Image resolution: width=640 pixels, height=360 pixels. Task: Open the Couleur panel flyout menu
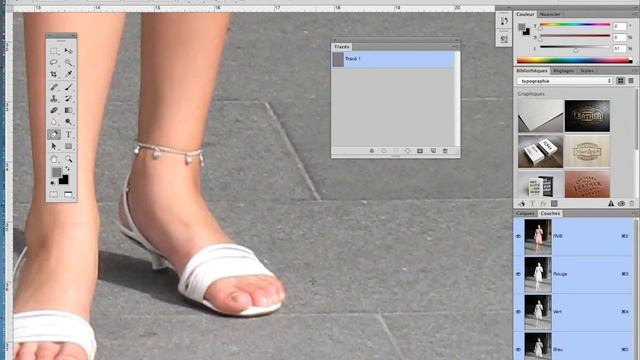point(635,14)
